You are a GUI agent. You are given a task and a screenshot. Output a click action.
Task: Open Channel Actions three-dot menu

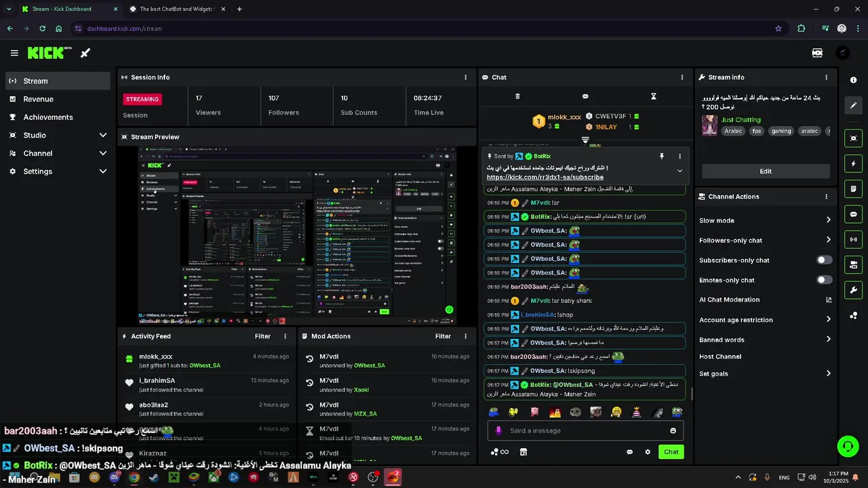(x=826, y=197)
